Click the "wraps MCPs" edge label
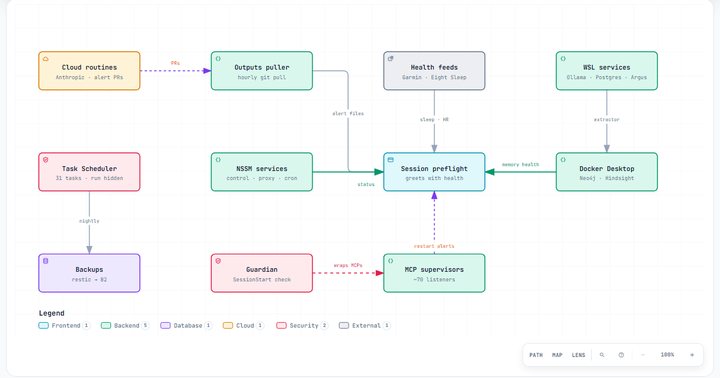Viewport: 720px width, 378px height. pyautogui.click(x=348, y=265)
